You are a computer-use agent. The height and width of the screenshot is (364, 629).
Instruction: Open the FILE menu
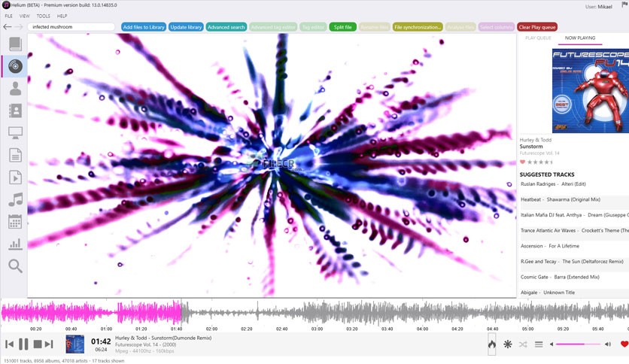coord(9,16)
